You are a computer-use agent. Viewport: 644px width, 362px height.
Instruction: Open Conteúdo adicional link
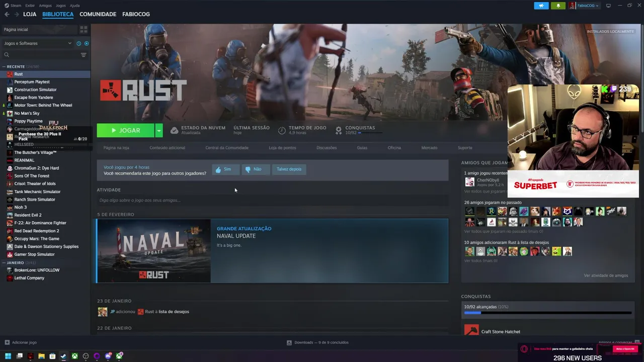click(x=167, y=148)
